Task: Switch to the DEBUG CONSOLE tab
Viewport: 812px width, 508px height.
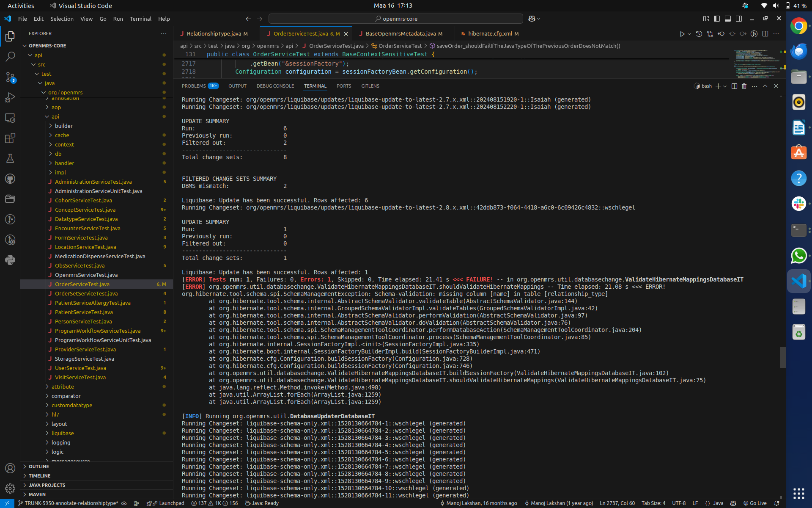Action: click(x=275, y=86)
